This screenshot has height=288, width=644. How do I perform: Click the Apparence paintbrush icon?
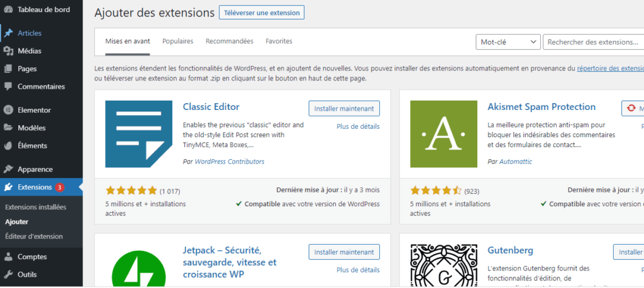pos(8,169)
